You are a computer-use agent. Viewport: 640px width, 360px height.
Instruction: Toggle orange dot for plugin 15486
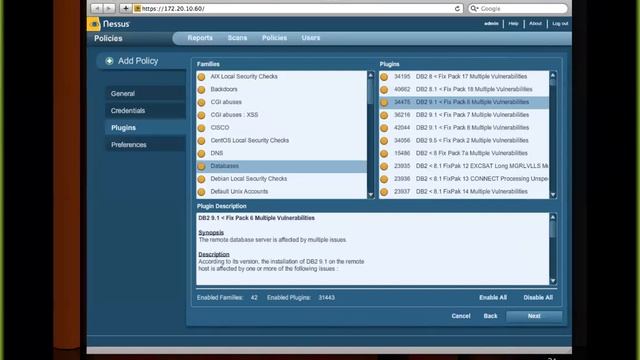click(384, 153)
